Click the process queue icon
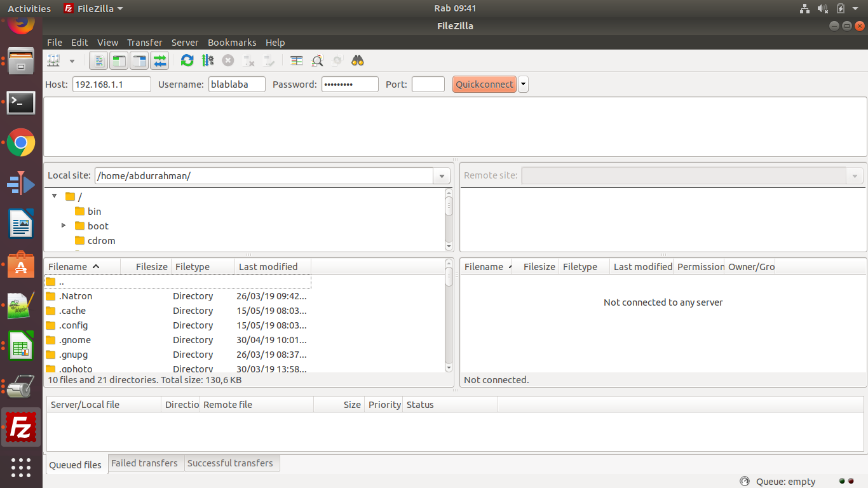868x488 pixels. 207,60
